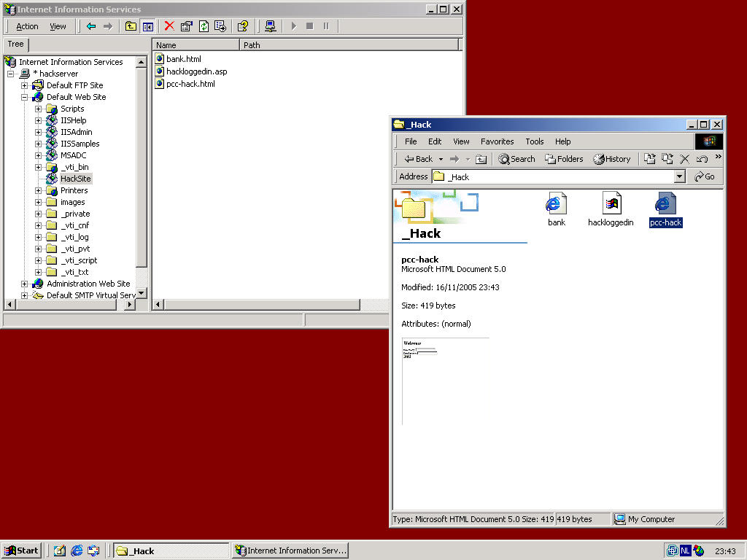Toggle the show/hide console tree icon

(x=147, y=26)
